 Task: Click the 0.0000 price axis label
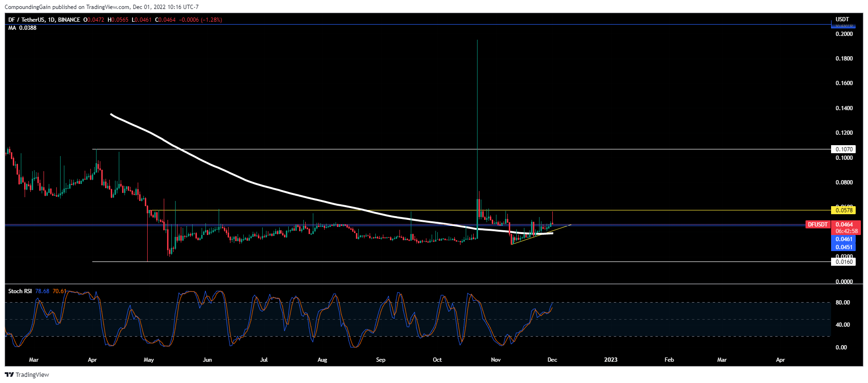click(x=844, y=282)
